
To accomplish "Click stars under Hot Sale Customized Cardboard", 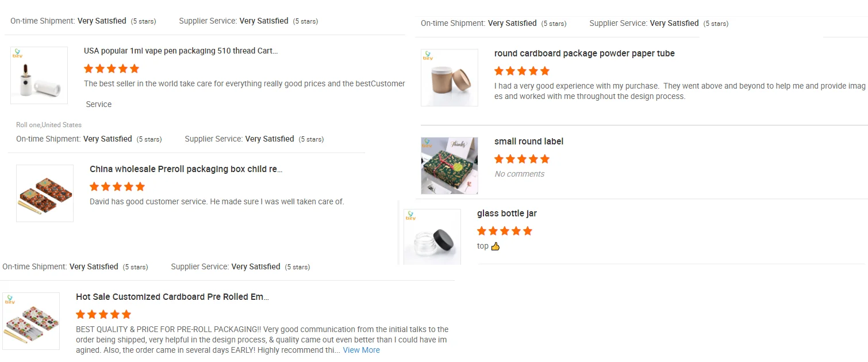I will click(x=103, y=314).
